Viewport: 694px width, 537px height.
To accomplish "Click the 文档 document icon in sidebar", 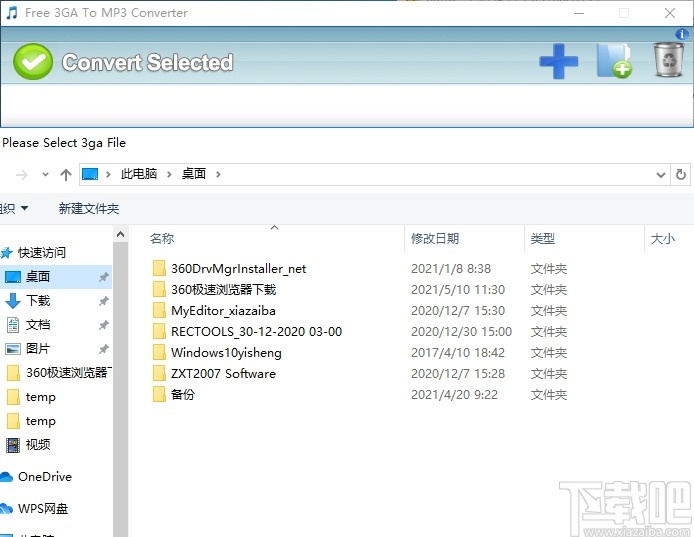I will coord(13,325).
